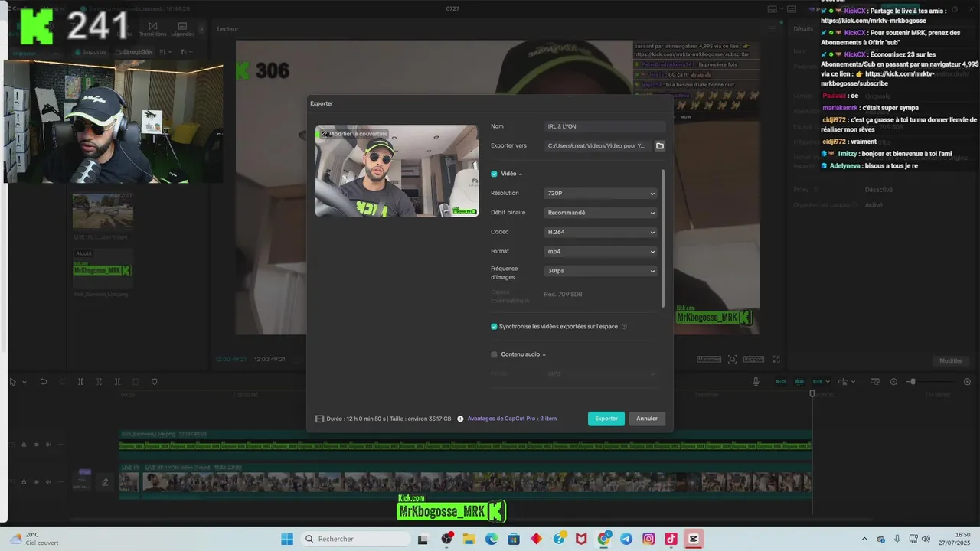Open Chrome from the taskbar
The height and width of the screenshot is (551, 980).
604,539
